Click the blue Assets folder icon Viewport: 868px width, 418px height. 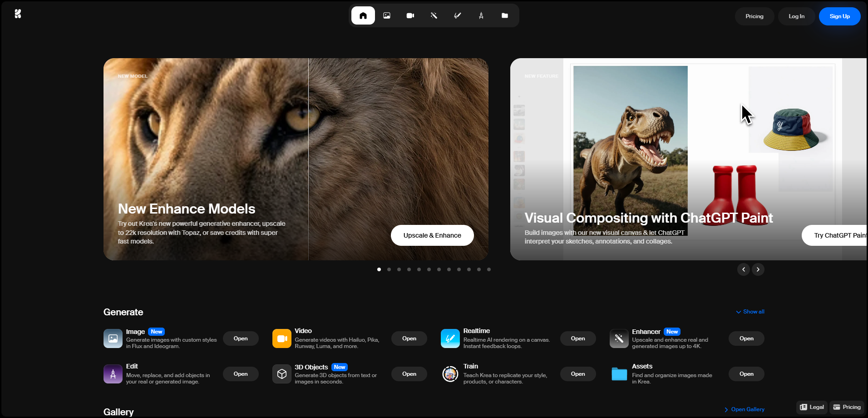click(619, 374)
